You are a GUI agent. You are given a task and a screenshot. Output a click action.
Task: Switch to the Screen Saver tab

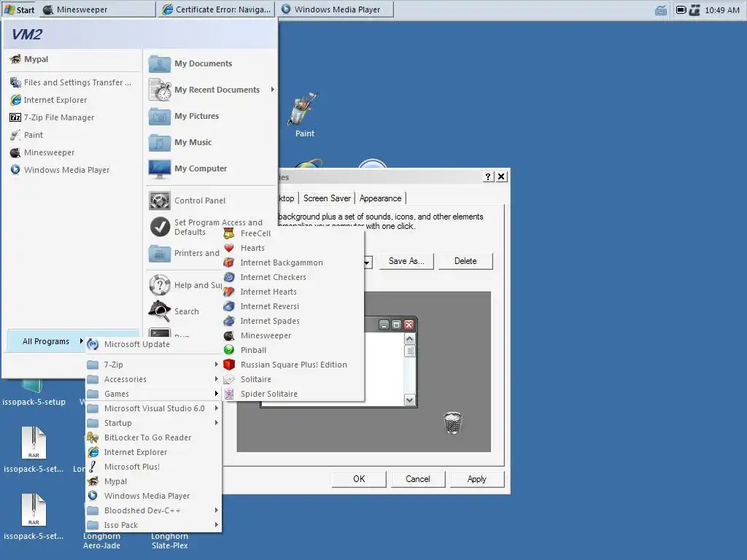click(x=327, y=198)
